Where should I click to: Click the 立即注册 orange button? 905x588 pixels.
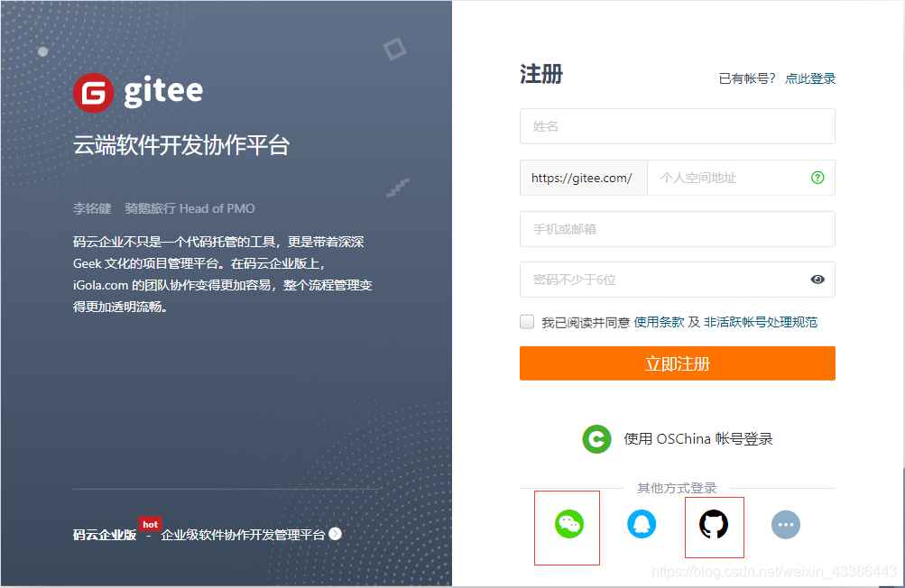click(x=677, y=363)
